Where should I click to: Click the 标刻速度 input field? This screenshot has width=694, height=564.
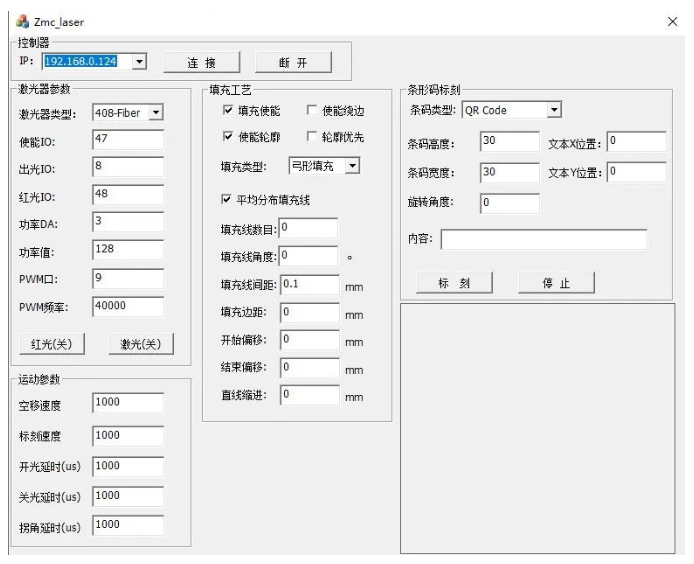point(128,436)
